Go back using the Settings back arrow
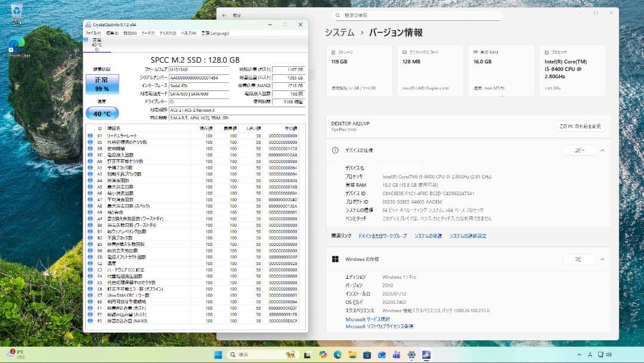The width and height of the screenshot is (644, 363). pos(224,15)
